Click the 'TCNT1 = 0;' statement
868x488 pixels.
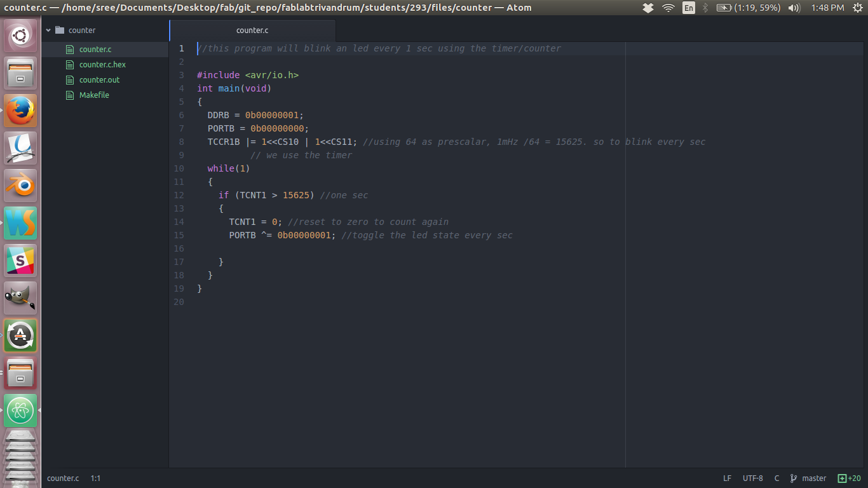[x=256, y=222]
